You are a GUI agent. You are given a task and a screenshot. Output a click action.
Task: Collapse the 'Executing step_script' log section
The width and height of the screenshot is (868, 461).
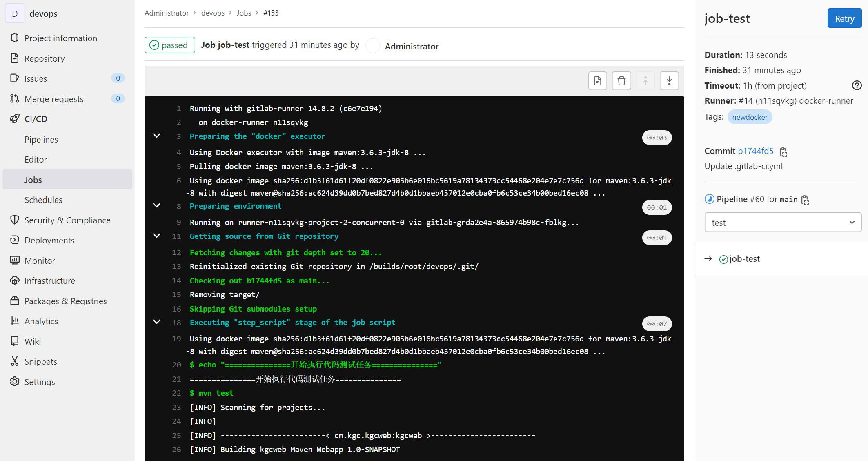(157, 322)
